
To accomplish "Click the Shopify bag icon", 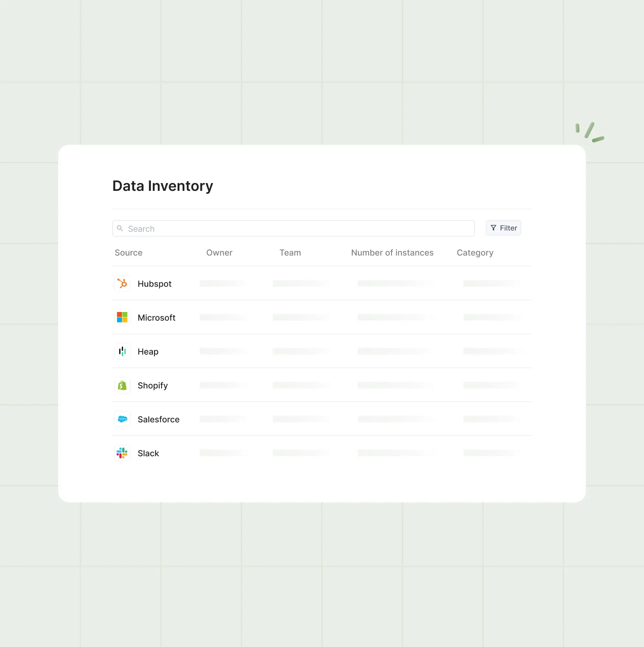I will (x=122, y=385).
